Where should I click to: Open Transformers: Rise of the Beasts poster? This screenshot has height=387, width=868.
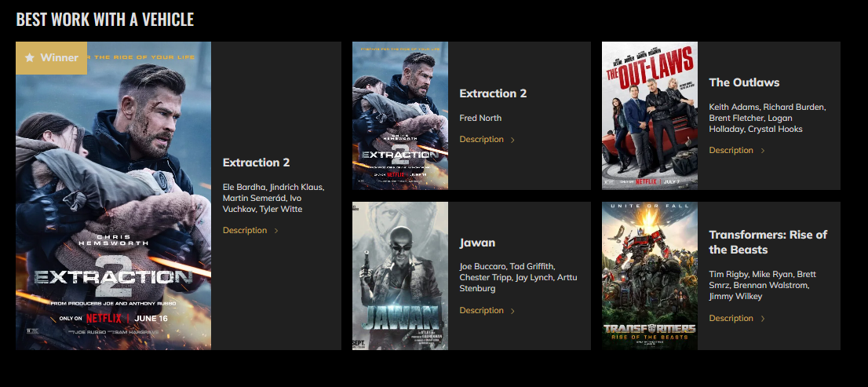650,276
